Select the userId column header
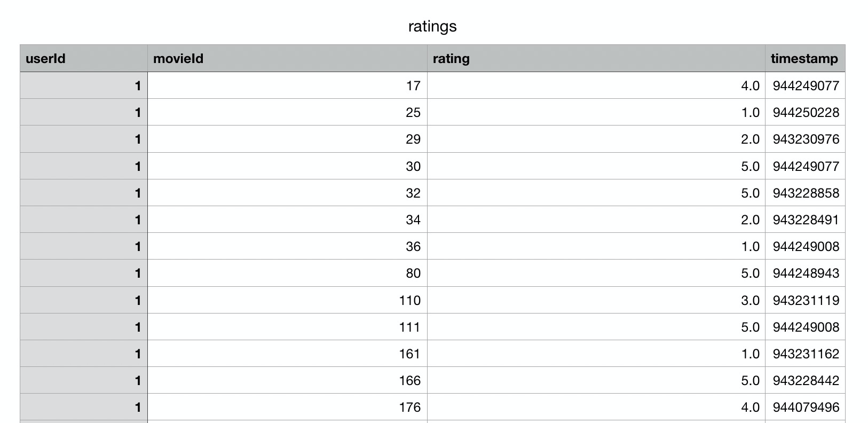The image size is (868, 423). point(84,58)
